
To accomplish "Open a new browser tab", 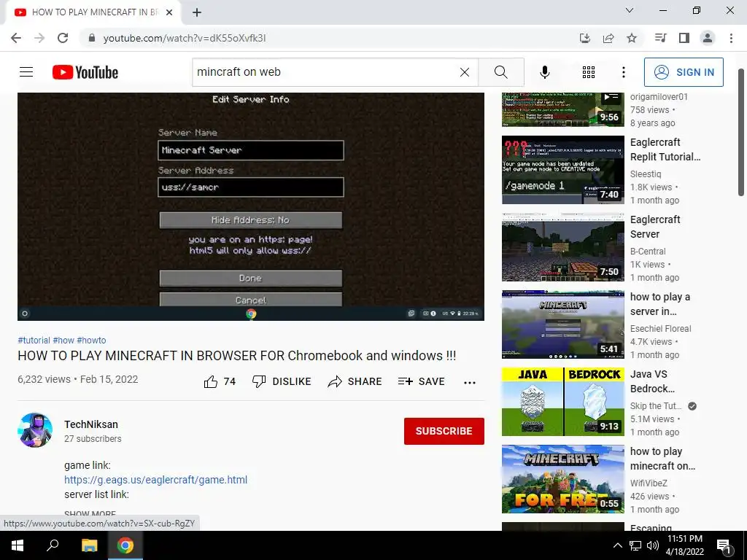I will click(x=197, y=12).
